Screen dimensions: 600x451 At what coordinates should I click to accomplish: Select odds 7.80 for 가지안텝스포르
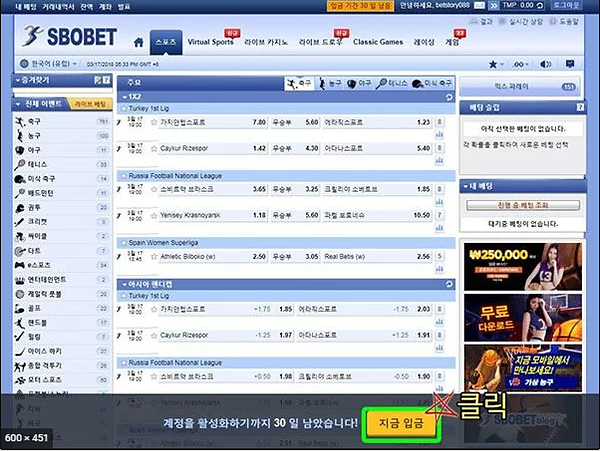tap(259, 122)
